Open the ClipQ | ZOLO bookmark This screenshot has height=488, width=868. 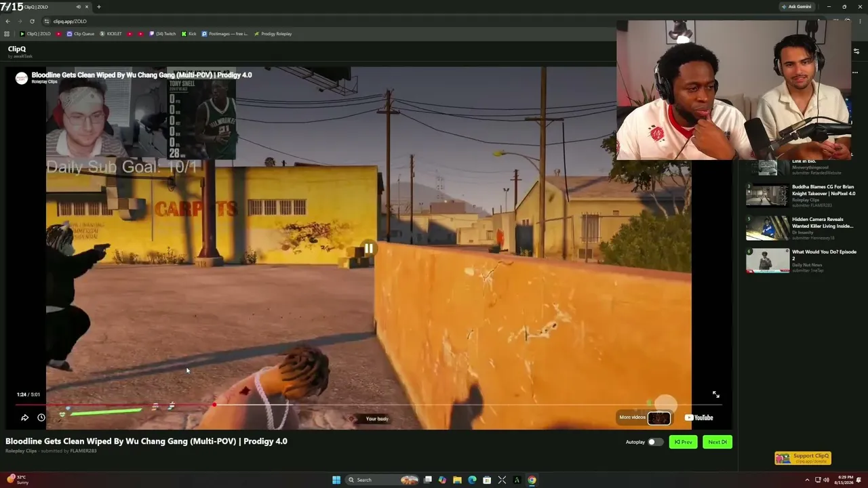click(35, 34)
